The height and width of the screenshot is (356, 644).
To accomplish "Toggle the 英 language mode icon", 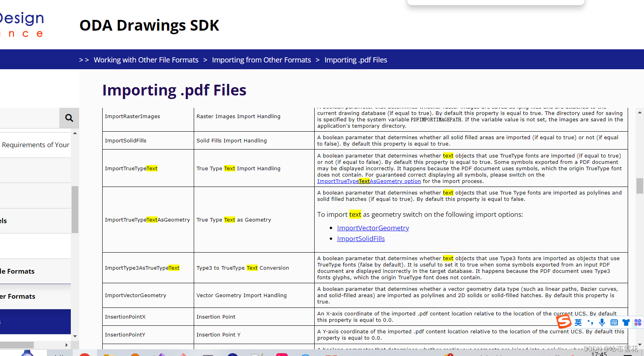I will (x=578, y=323).
